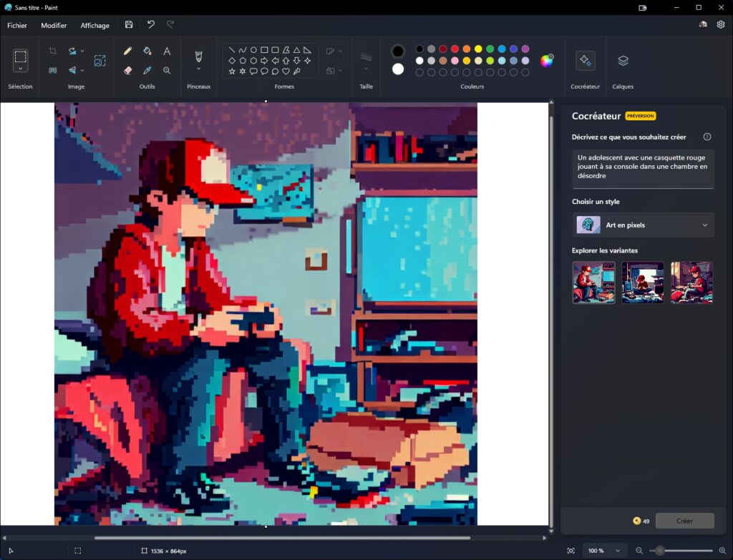Open the Affichage menu
Image resolution: width=733 pixels, height=560 pixels.
click(x=95, y=25)
